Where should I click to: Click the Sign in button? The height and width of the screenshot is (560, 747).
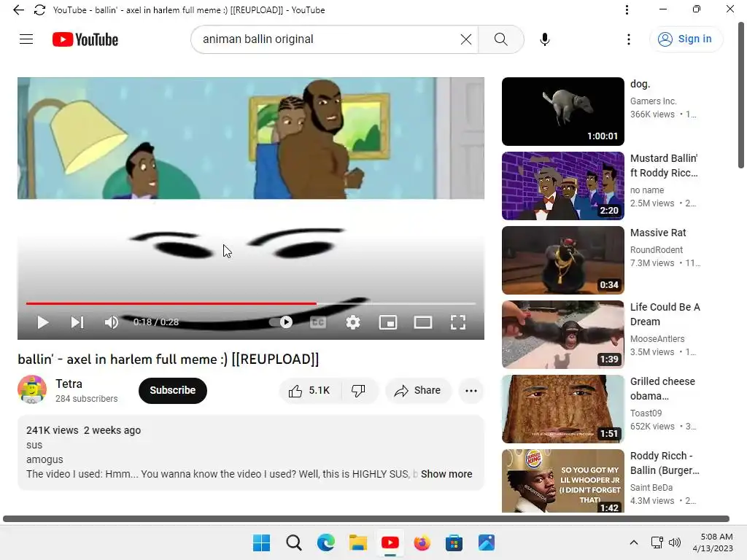686,39
